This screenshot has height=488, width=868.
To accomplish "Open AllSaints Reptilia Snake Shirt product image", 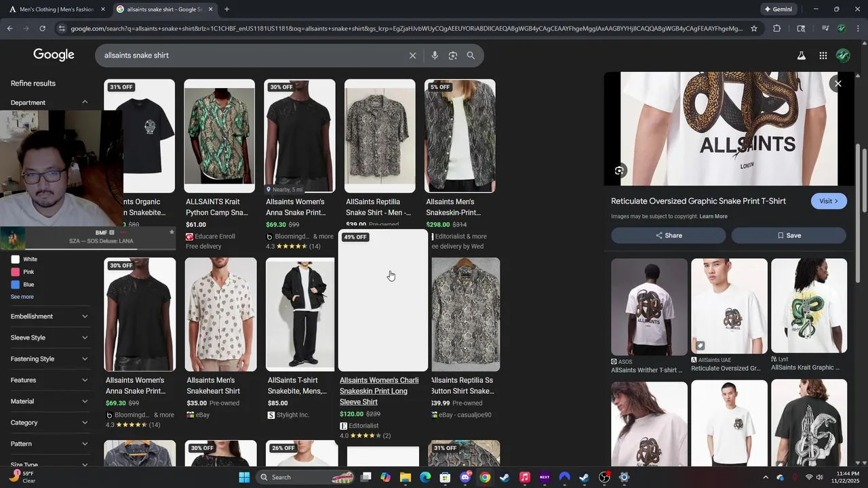I will coord(380,136).
